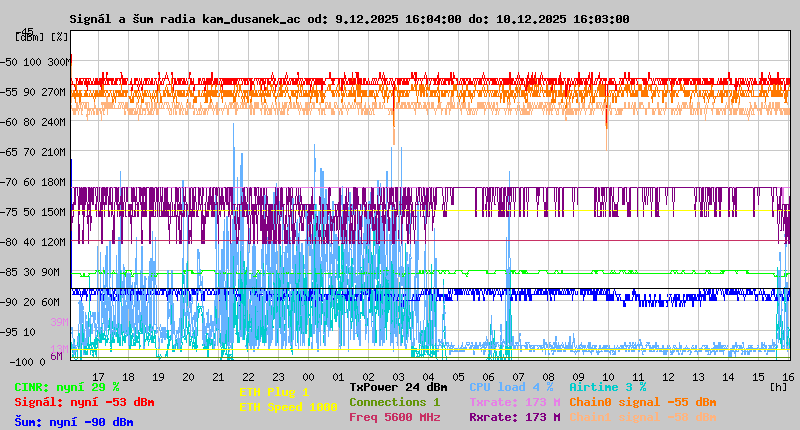Select the 'CINR: nyní 29 %' legend entry
The image size is (800, 430).
(x=67, y=388)
